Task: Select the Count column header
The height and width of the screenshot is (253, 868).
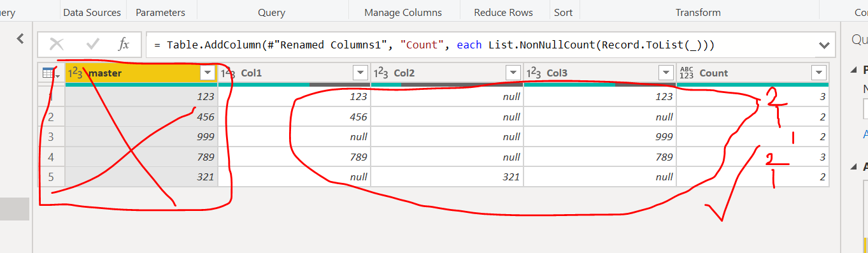Action: point(753,73)
